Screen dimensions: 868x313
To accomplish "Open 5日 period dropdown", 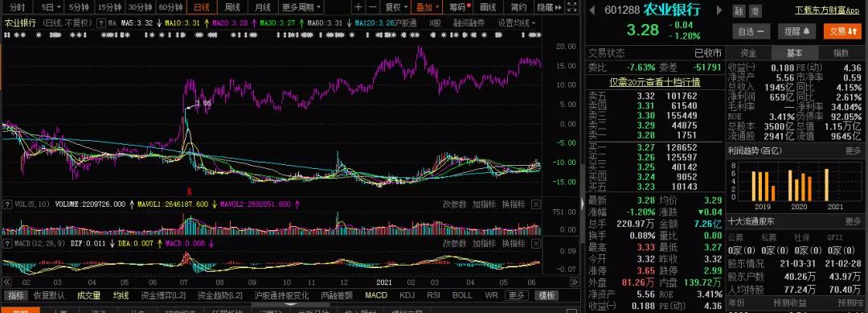I will pos(50,7).
